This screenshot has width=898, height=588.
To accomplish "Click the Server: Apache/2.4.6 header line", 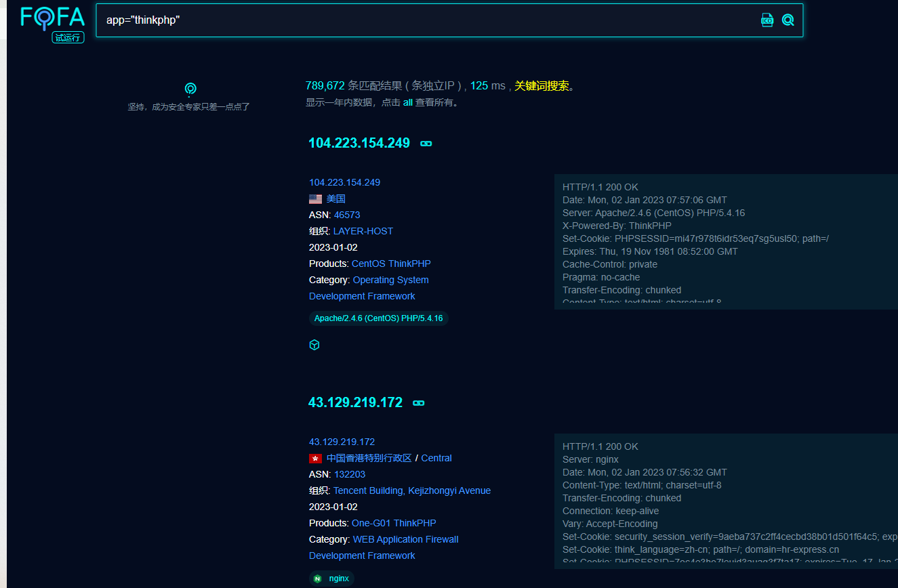I will tap(653, 213).
